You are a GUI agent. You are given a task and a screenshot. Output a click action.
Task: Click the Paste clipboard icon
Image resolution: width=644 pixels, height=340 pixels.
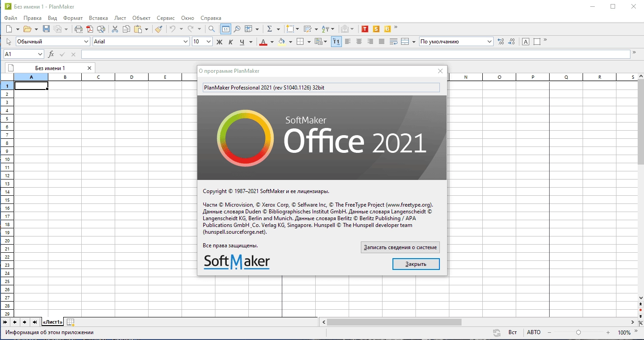[138, 29]
